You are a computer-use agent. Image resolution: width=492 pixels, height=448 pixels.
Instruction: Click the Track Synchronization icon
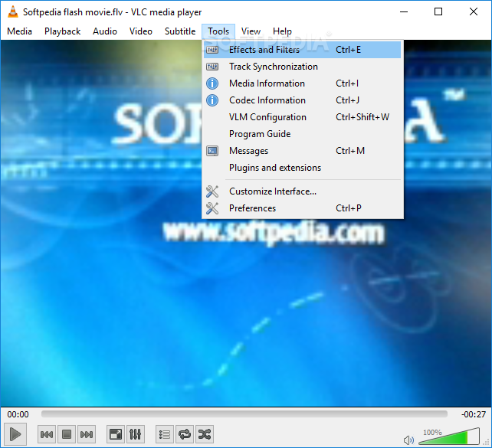[212, 67]
